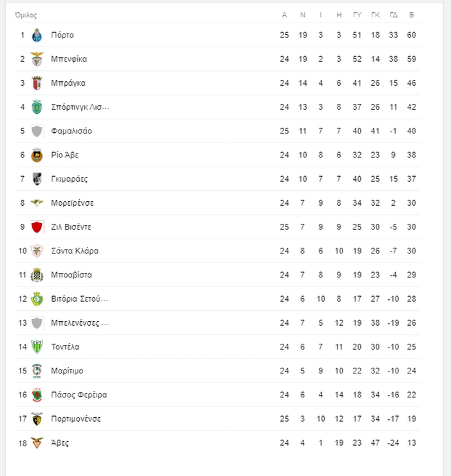Image resolution: width=451 pixels, height=476 pixels.
Task: Click the Paços Ferreira crest icon
Action: [x=37, y=395]
